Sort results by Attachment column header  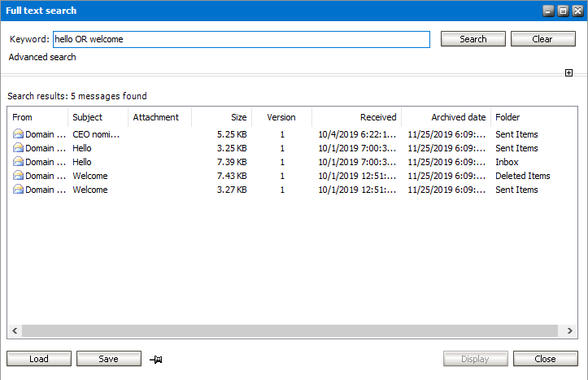pyautogui.click(x=159, y=117)
